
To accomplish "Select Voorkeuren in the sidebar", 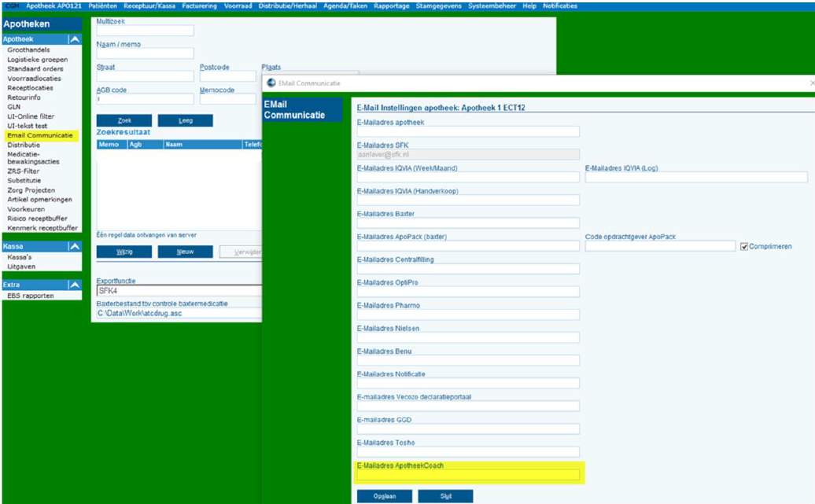I will tap(26, 209).
